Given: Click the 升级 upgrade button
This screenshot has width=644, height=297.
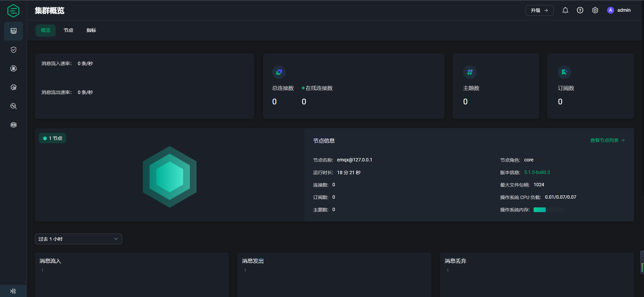Looking at the screenshot, I should click(x=539, y=10).
